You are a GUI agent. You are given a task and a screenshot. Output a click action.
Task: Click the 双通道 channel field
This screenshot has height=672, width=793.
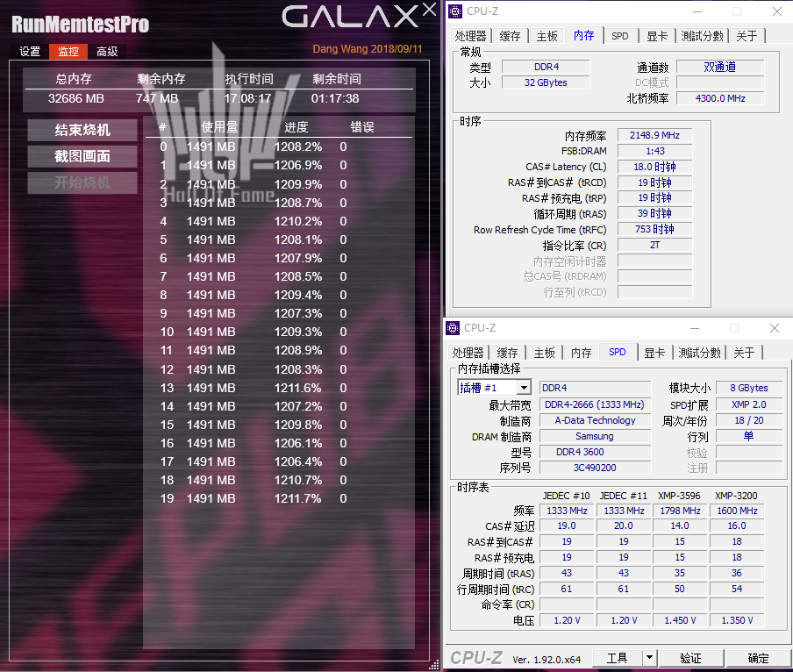pos(720,67)
